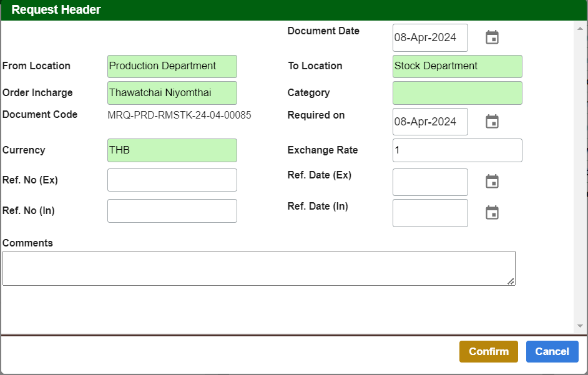Screen dimensions: 588x375
Task: Confirm the request header
Action: pyautogui.click(x=488, y=351)
